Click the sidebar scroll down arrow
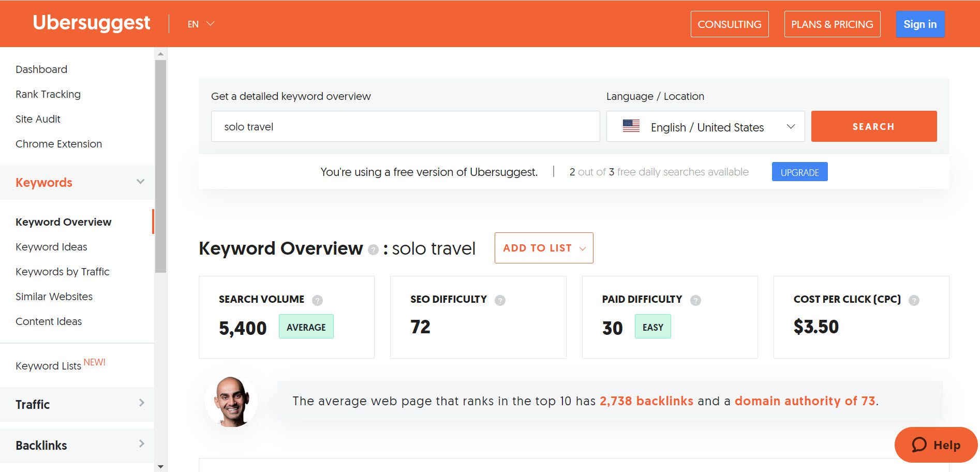The height and width of the screenshot is (472, 980). [x=160, y=467]
